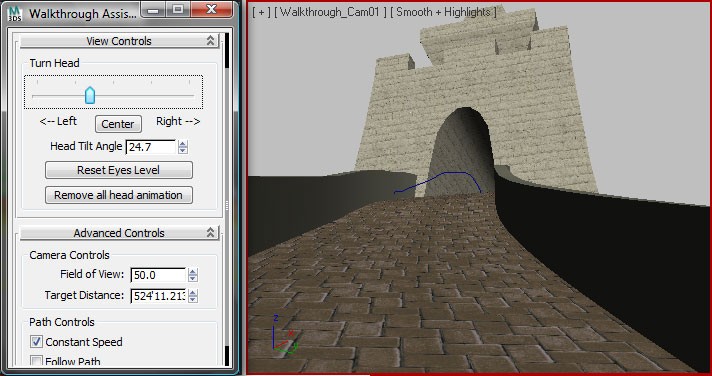The height and width of the screenshot is (376, 712).
Task: Increase Field of View with spinner arrow
Action: pos(193,272)
